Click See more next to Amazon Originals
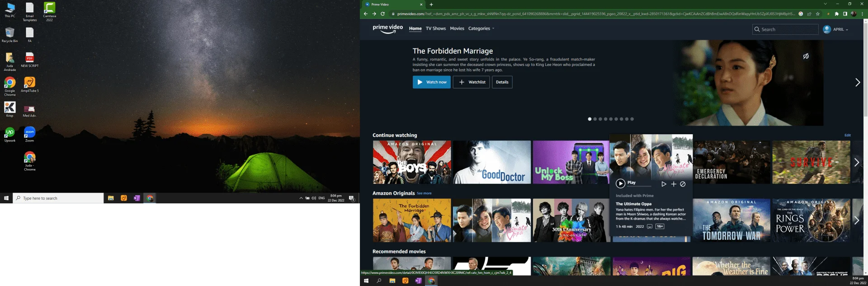This screenshot has height=286, width=868. 424,193
